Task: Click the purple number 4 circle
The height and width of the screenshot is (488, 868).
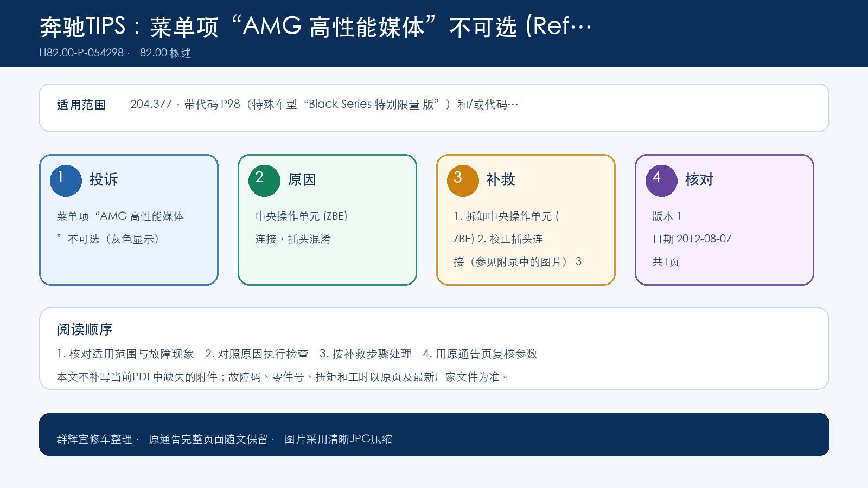Action: 661,181
